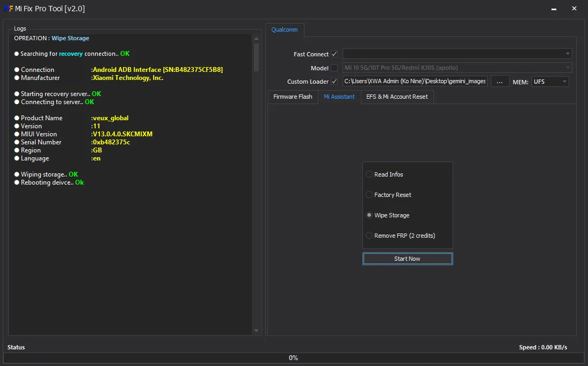Click the custom loader path field
The image size is (588, 366).
tap(415, 81)
